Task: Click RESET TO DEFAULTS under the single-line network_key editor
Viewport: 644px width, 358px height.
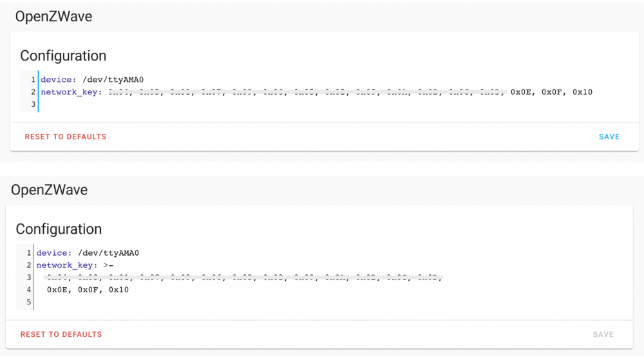Action: [x=66, y=137]
